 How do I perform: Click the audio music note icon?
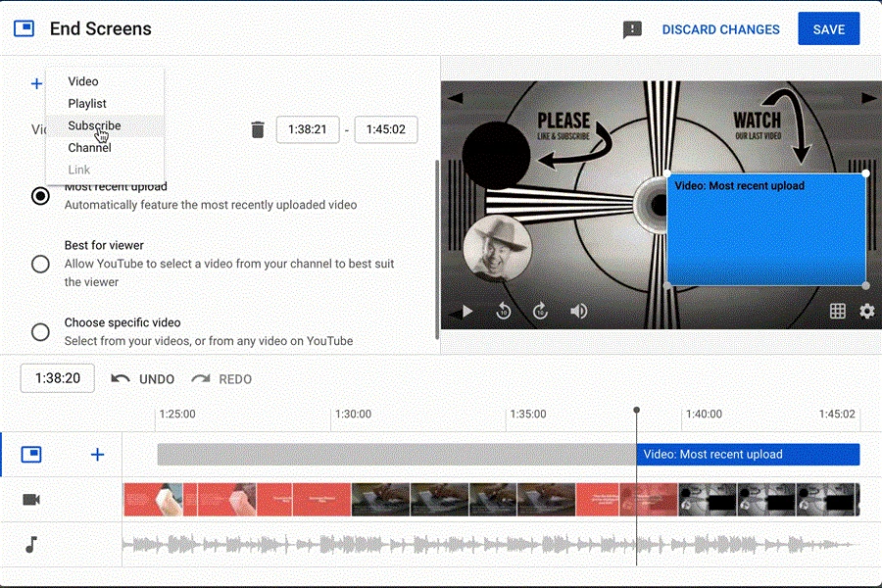click(31, 545)
